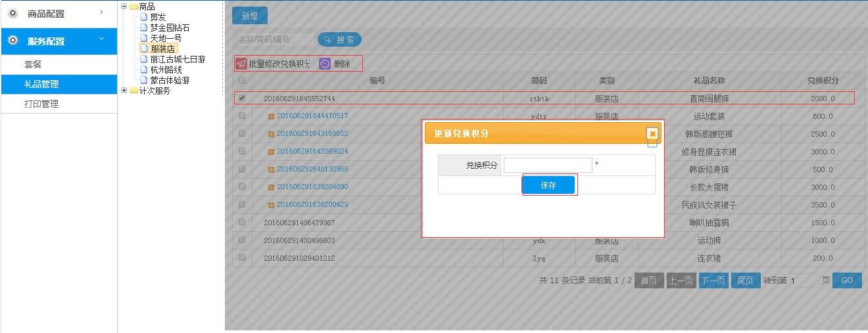Click the document icon beside 梦金园钻石
868x333 pixels.
tap(145, 28)
